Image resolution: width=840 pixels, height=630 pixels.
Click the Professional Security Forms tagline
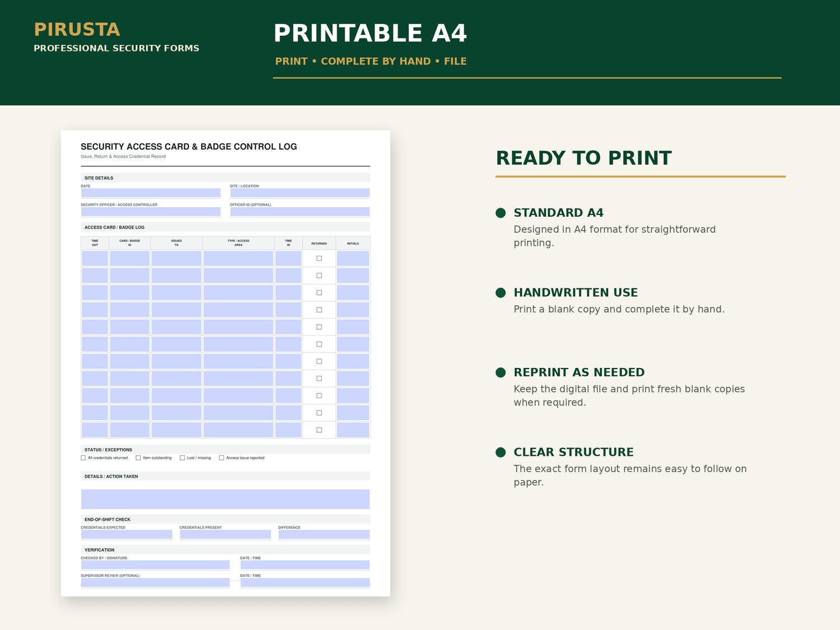[116, 48]
